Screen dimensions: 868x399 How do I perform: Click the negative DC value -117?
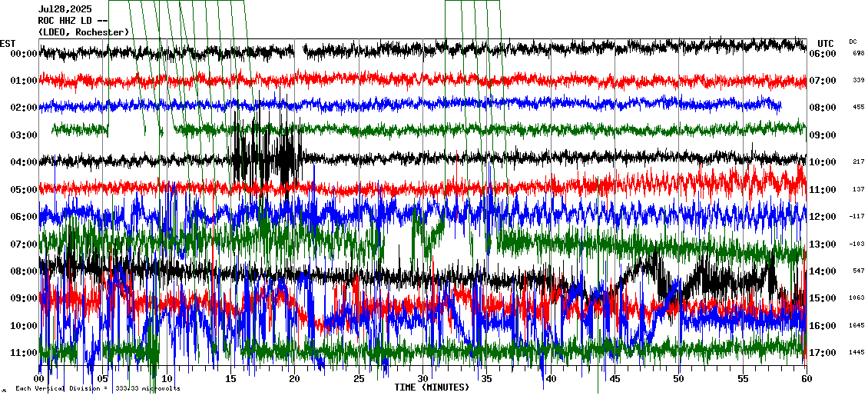[x=856, y=217]
